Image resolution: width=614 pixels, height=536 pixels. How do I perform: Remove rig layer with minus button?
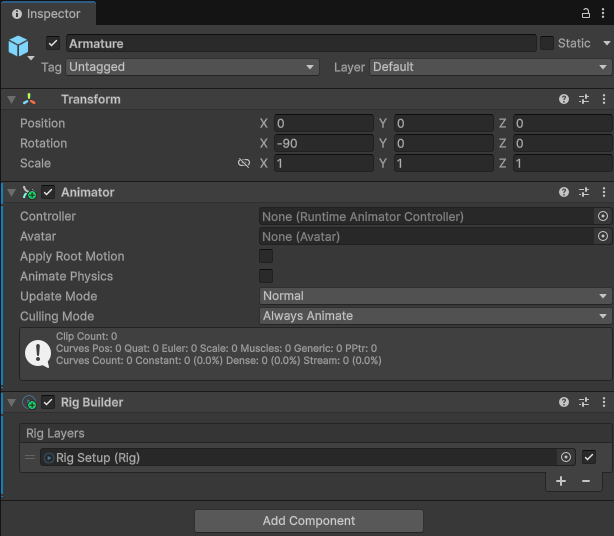click(x=586, y=481)
